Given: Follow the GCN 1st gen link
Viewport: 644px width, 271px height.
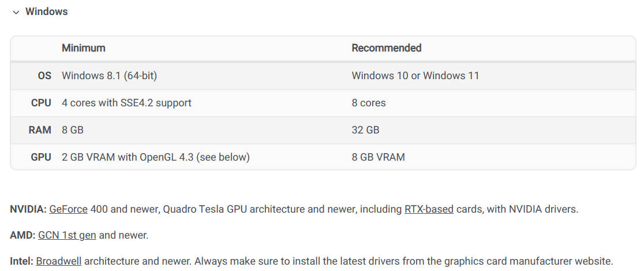Looking at the screenshot, I should click(x=67, y=235).
